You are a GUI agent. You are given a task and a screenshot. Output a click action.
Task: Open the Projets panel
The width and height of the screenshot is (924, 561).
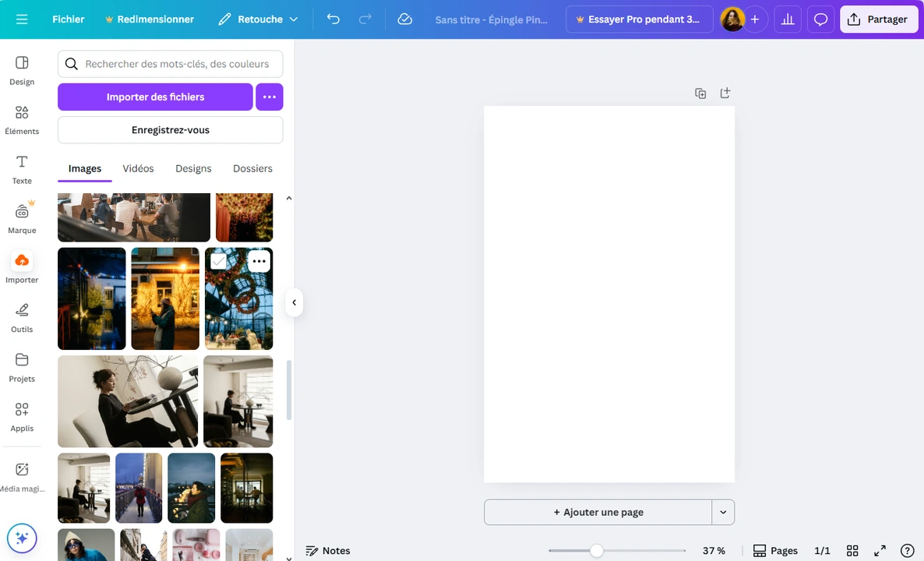[21, 366]
